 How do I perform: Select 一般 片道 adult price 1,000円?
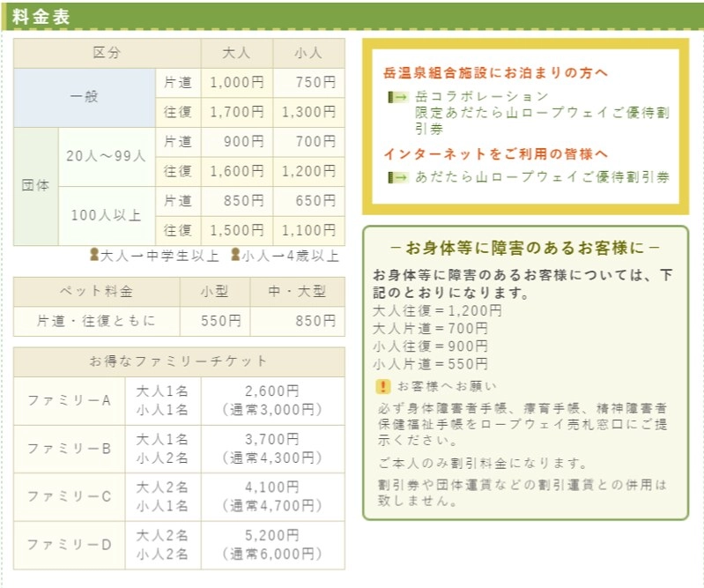(237, 83)
